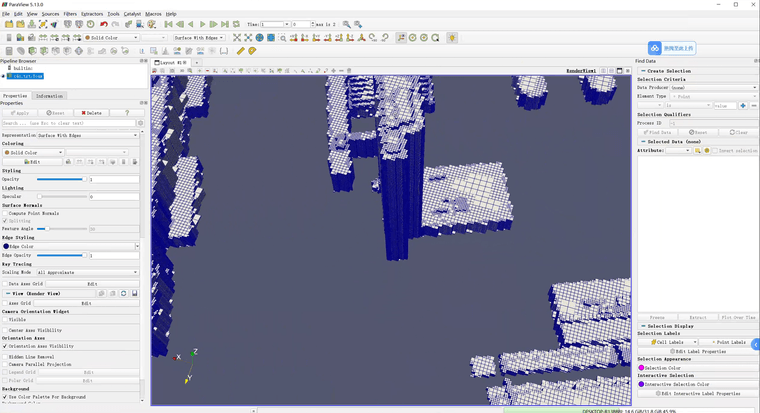Jump to the first frame
Viewport: 760px width, 413px height.
pos(168,24)
